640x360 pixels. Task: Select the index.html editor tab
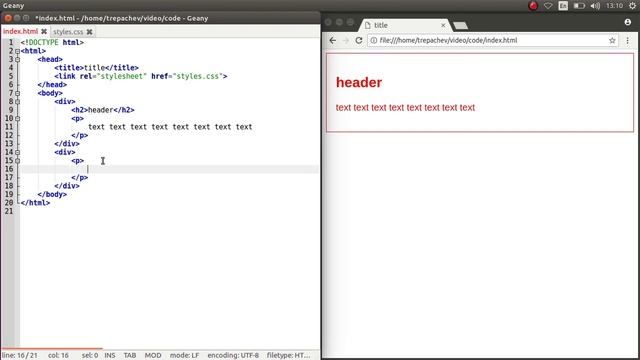(x=21, y=31)
